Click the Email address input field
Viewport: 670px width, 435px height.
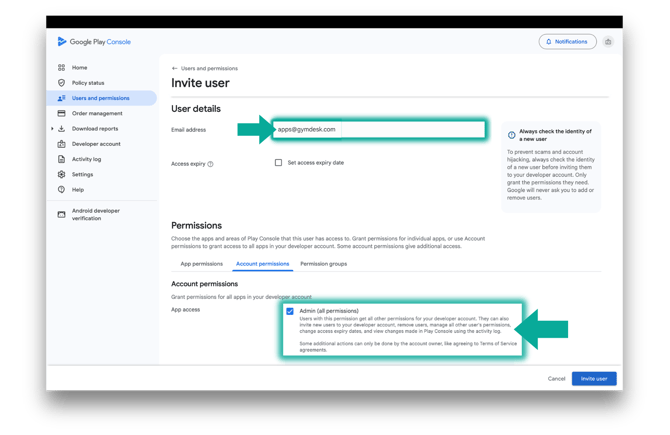380,129
